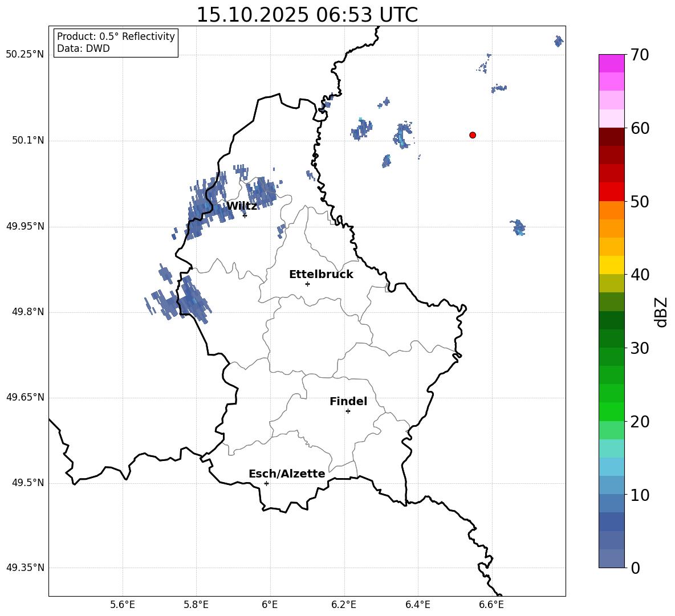Click the 20 colorbar tick label

tap(640, 422)
